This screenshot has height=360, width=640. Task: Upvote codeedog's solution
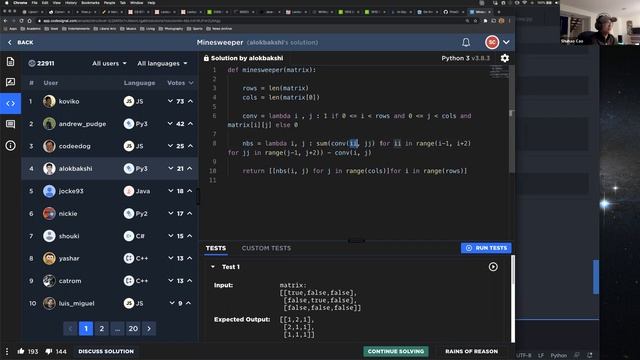(x=190, y=146)
